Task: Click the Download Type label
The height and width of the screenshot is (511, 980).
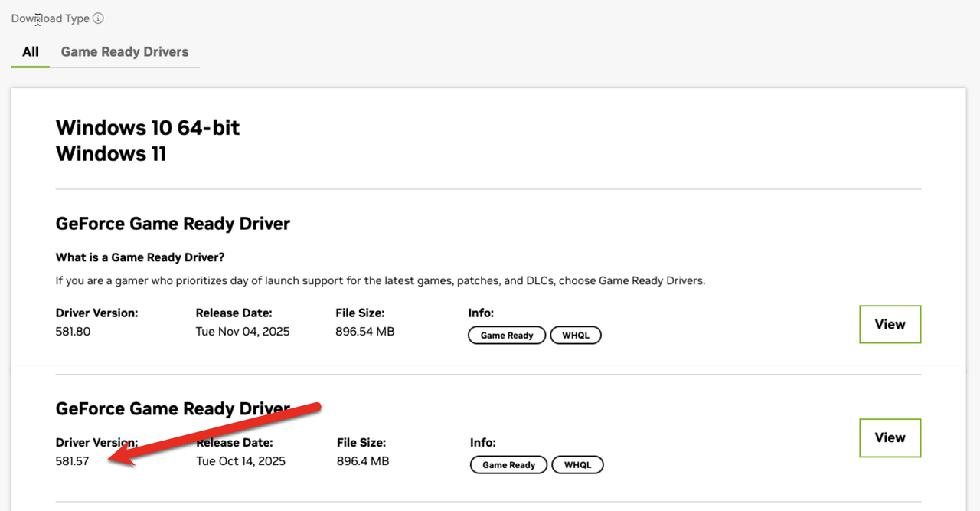Action: pos(51,18)
